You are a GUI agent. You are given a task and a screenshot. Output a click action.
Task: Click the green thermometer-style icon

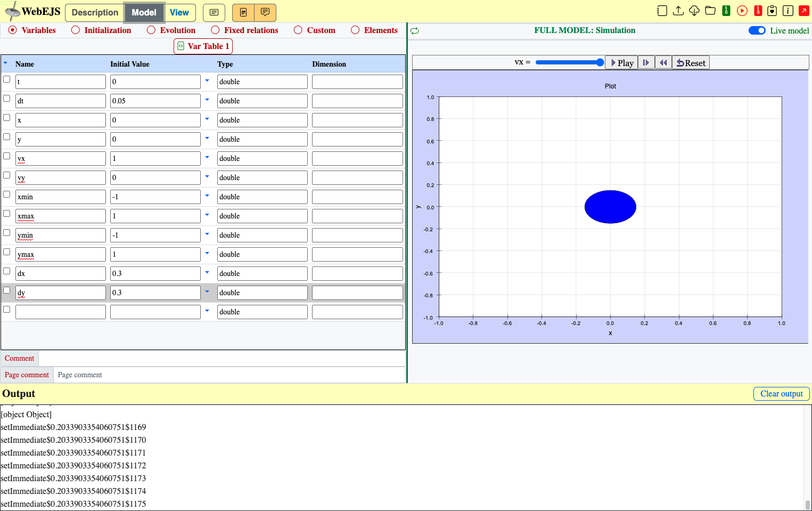[726, 11]
